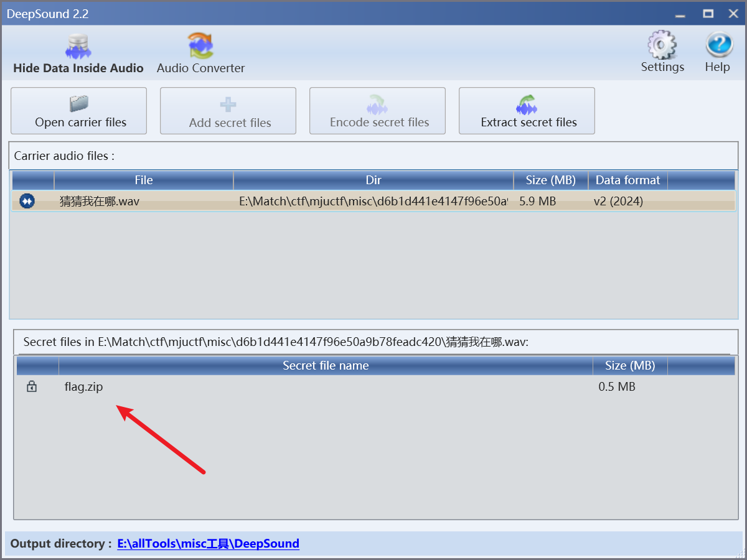This screenshot has width=747, height=560.
Task: Maximize the DeepSound window
Action: [x=708, y=14]
